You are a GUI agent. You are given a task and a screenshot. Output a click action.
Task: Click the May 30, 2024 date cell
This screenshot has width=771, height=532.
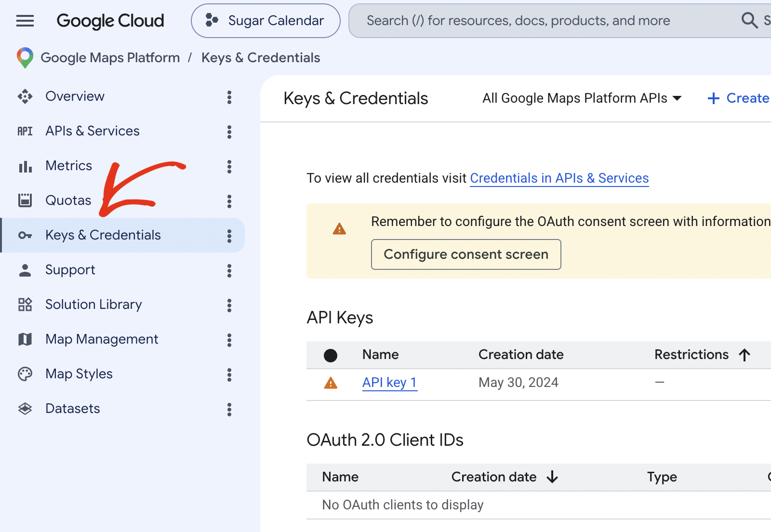pos(518,383)
